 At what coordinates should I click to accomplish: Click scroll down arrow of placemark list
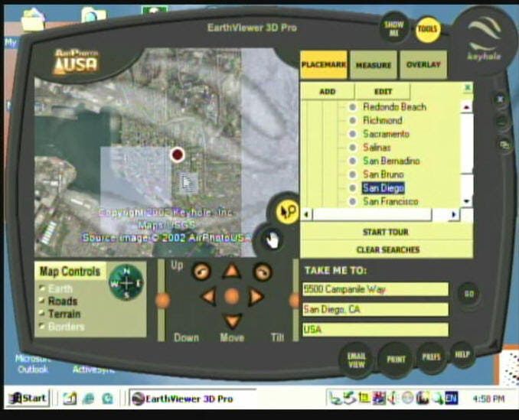[467, 201]
